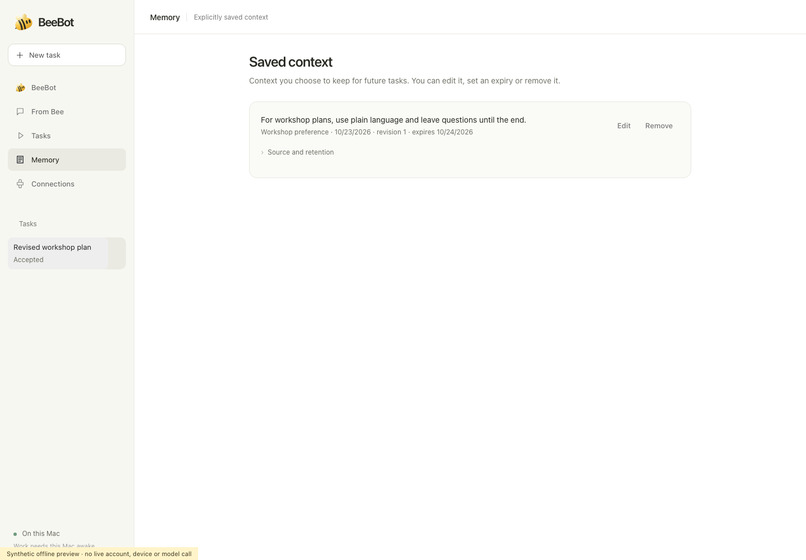806x560 pixels.
Task: Click the notebook icon for Memory
Action: (20, 160)
